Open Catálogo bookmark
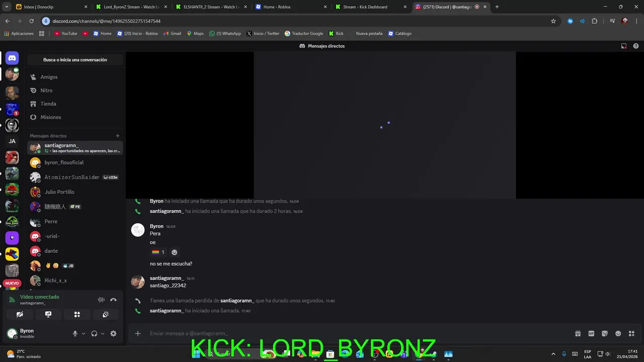Screen dimensions: 644x362 (399, 34)
